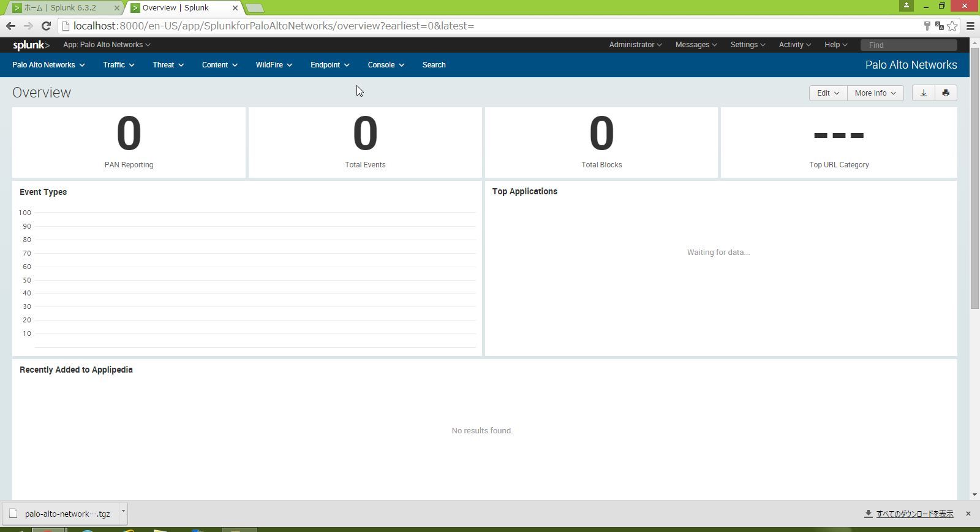Viewport: 980px width, 532px height.
Task: Open a new browser tab
Action: [255, 8]
